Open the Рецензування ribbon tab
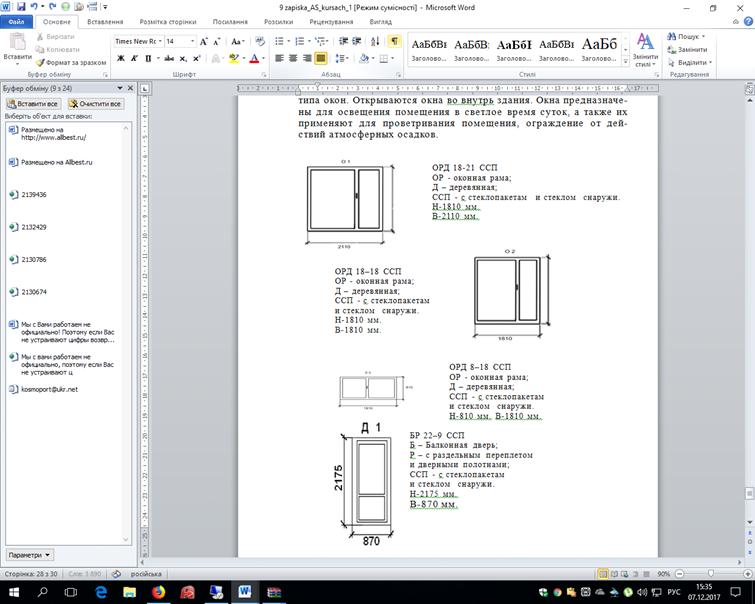The image size is (755, 604). point(332,20)
